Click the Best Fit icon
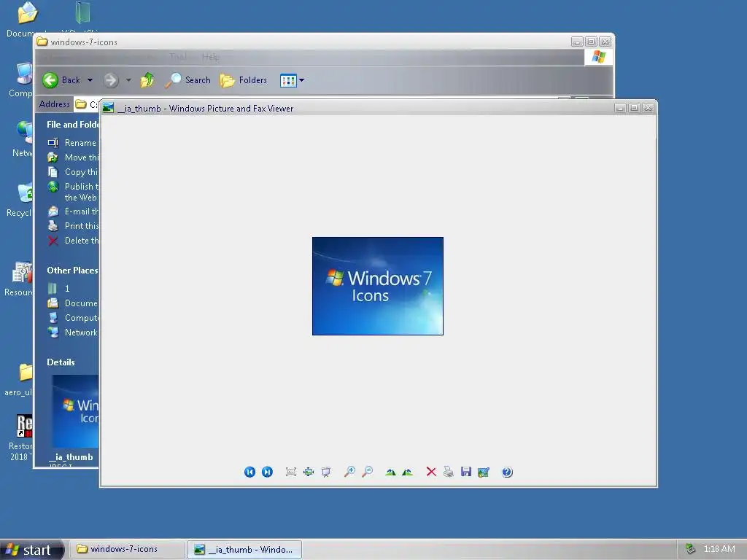This screenshot has width=747, height=560. [290, 472]
